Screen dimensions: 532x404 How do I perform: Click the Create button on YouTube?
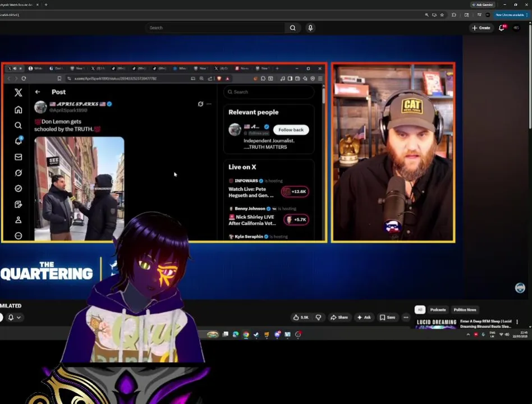[x=481, y=28]
